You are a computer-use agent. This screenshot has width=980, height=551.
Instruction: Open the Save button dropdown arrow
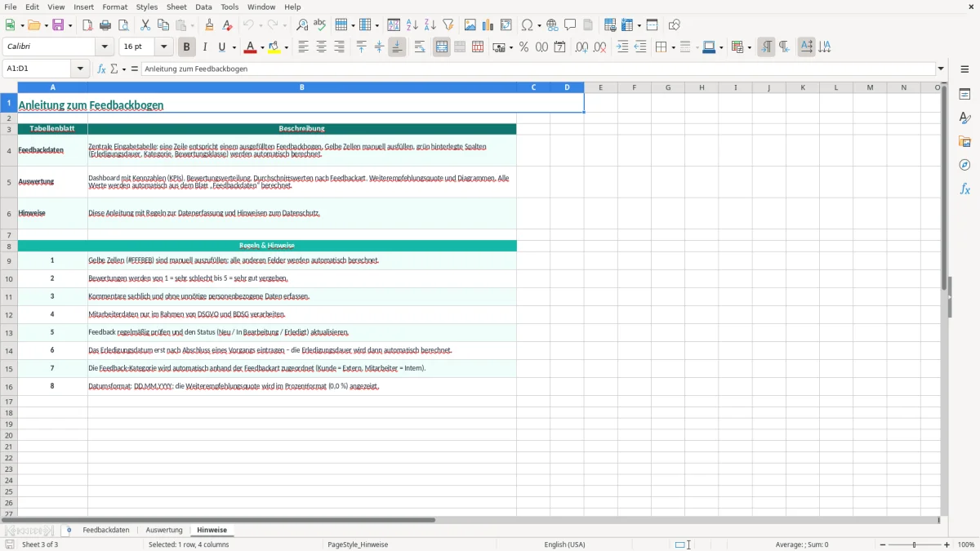tap(69, 25)
